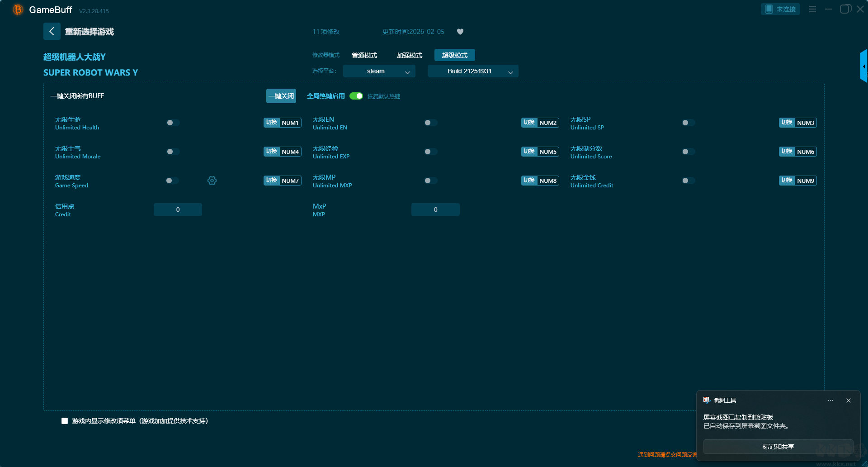Click the NUM7 hotkey box

click(x=290, y=181)
